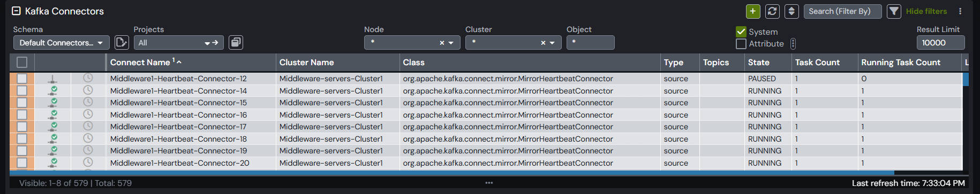Add a new connector with green plus button
Image resolution: width=980 pixels, height=194 pixels.
click(753, 11)
